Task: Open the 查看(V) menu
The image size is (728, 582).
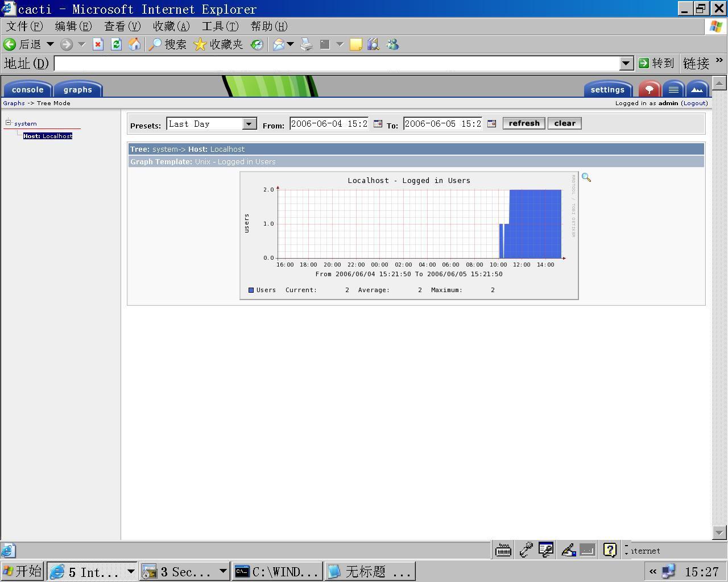Action: coord(122,26)
